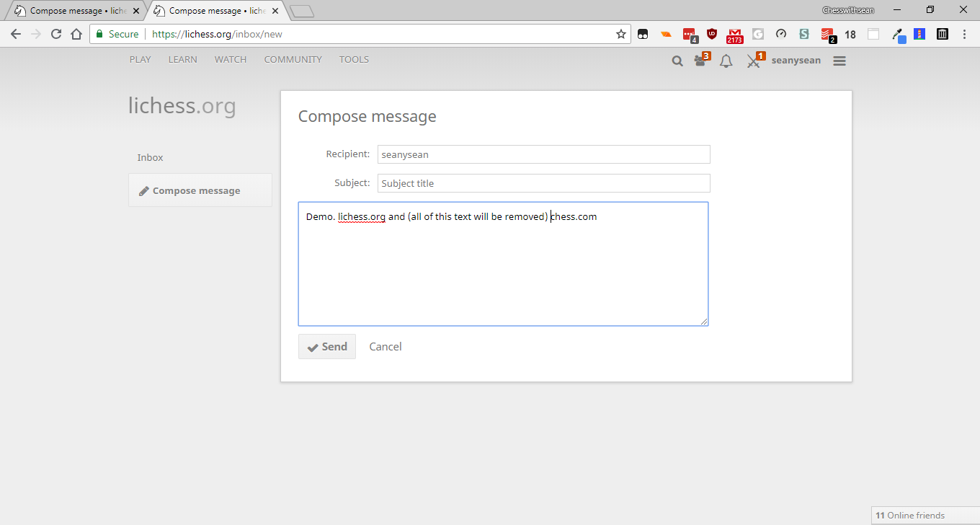Open the Lighthouse extension icon
This screenshot has width=980, height=525.
tap(919, 34)
